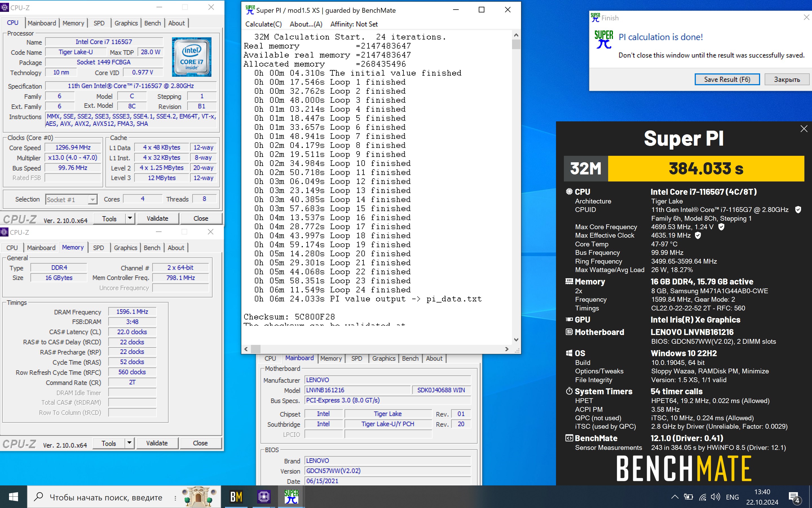
Task: Click the Super PI window title icon
Action: click(x=250, y=10)
